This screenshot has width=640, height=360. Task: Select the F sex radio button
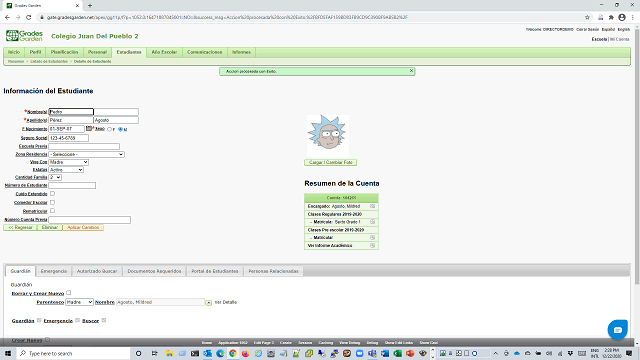pyautogui.click(x=109, y=129)
